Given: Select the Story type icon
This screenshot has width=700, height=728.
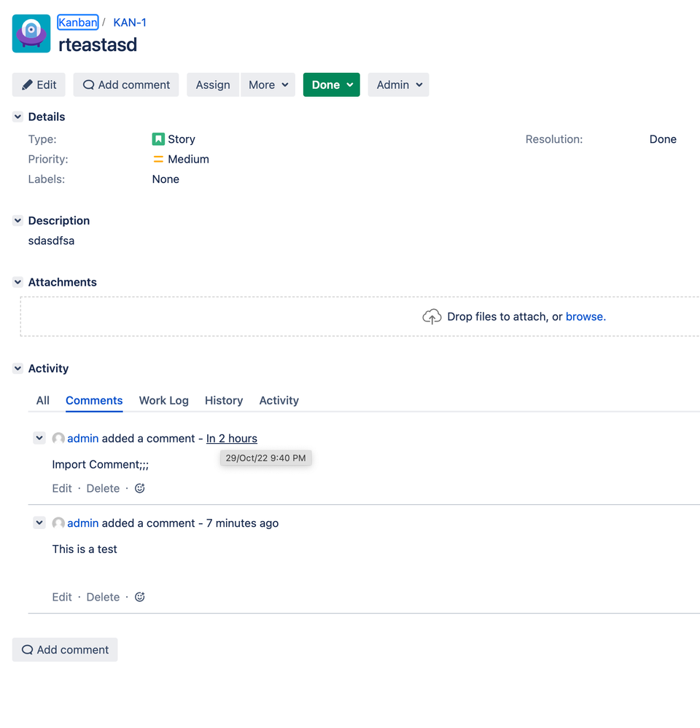Looking at the screenshot, I should tap(157, 138).
